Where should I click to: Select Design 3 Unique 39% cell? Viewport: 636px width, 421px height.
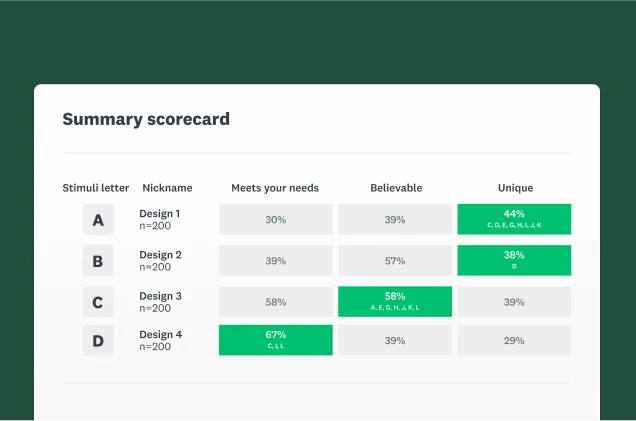tap(514, 302)
